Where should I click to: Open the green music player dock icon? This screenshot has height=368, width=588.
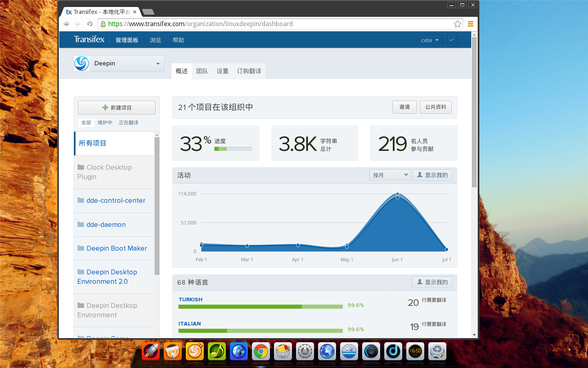coord(217,351)
